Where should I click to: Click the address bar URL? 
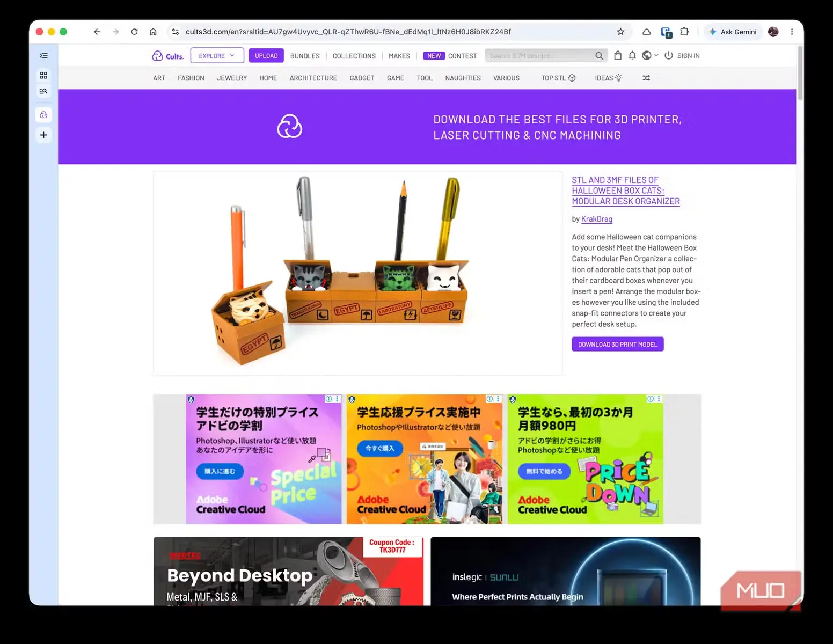pyautogui.click(x=348, y=32)
